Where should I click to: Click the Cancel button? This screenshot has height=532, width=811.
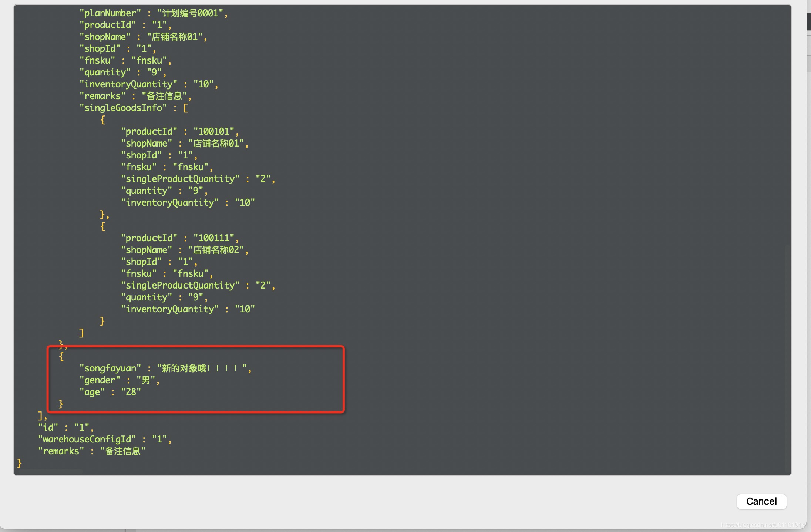point(761,501)
